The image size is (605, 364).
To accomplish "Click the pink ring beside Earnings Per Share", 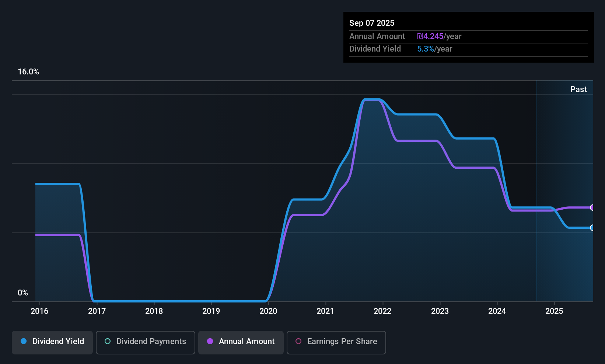I will tap(298, 342).
